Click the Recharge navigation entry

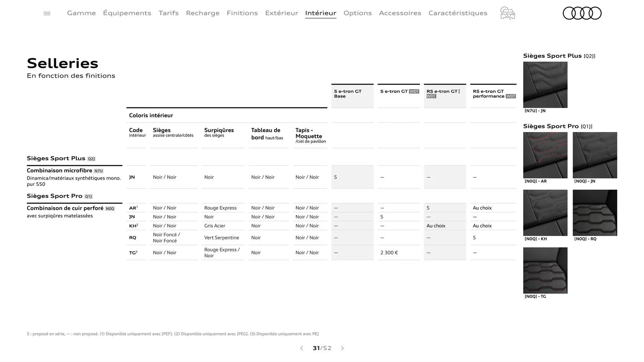[x=203, y=13]
